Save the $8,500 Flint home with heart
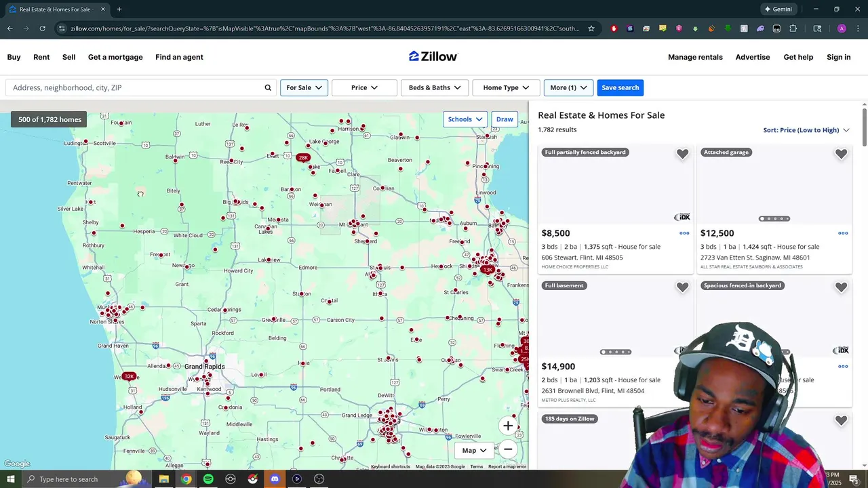This screenshot has height=488, width=868. [x=682, y=154]
